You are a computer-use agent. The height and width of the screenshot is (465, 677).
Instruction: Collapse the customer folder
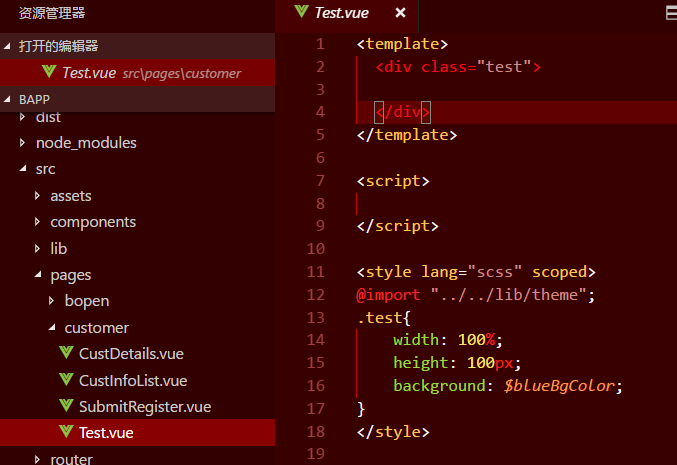pos(52,327)
